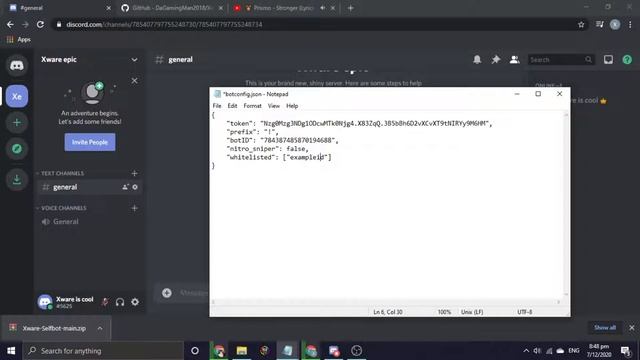The image size is (640, 360).
Task: Open Explore Public Servers compass icon
Action: pyautogui.click(x=17, y=149)
